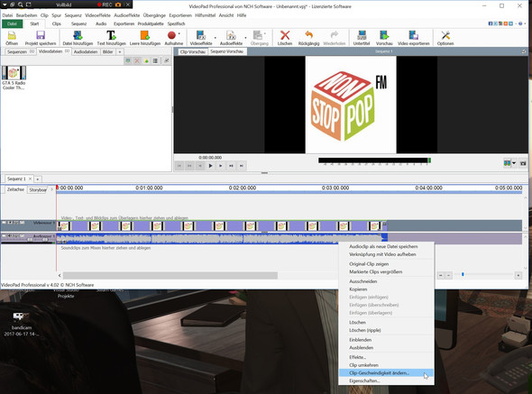Click the Öffnen folder icon
This screenshot has width=532, height=394.
point(12,35)
